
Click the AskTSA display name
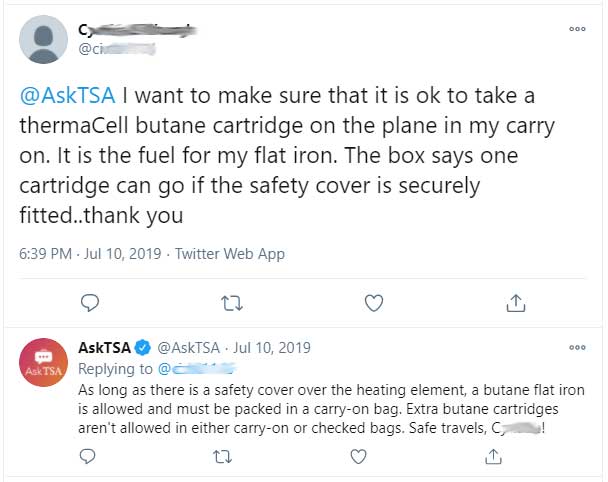point(104,347)
